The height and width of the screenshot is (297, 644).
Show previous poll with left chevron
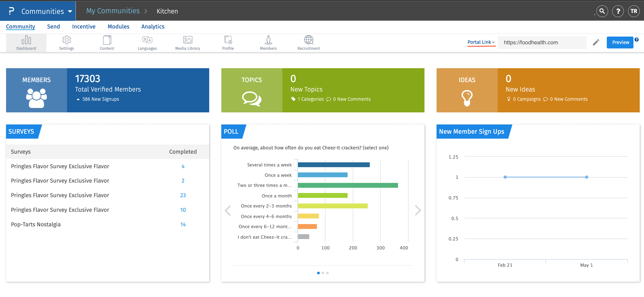tap(228, 210)
